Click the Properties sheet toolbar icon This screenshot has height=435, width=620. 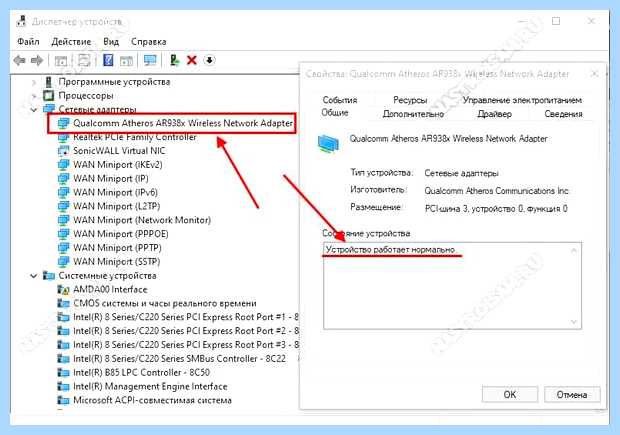[x=84, y=60]
